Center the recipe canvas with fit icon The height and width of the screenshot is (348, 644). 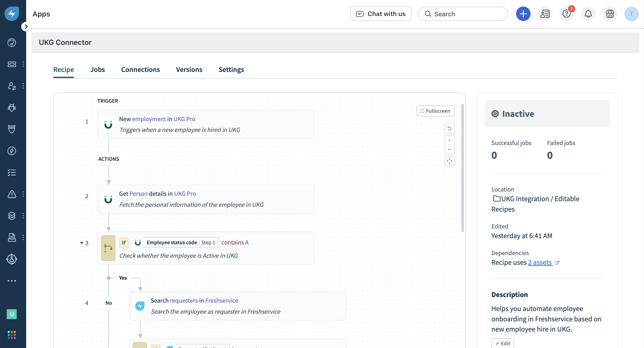[x=449, y=161]
